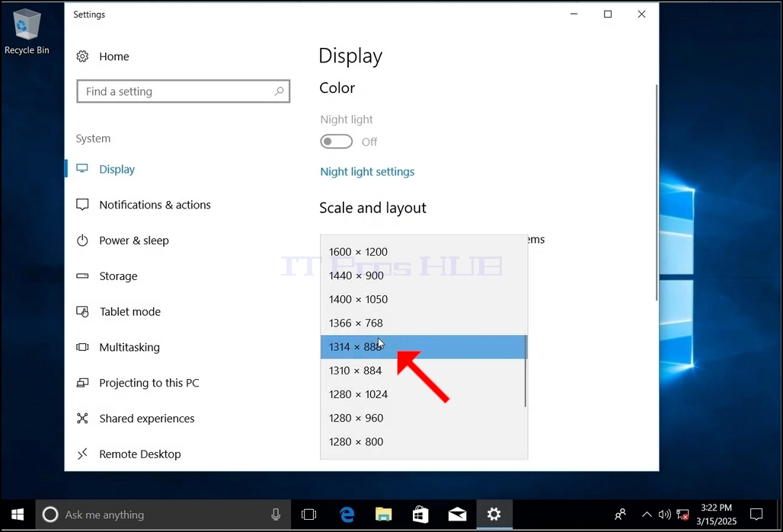Select 1600 × 1200 resolution
783x532 pixels.
click(423, 251)
